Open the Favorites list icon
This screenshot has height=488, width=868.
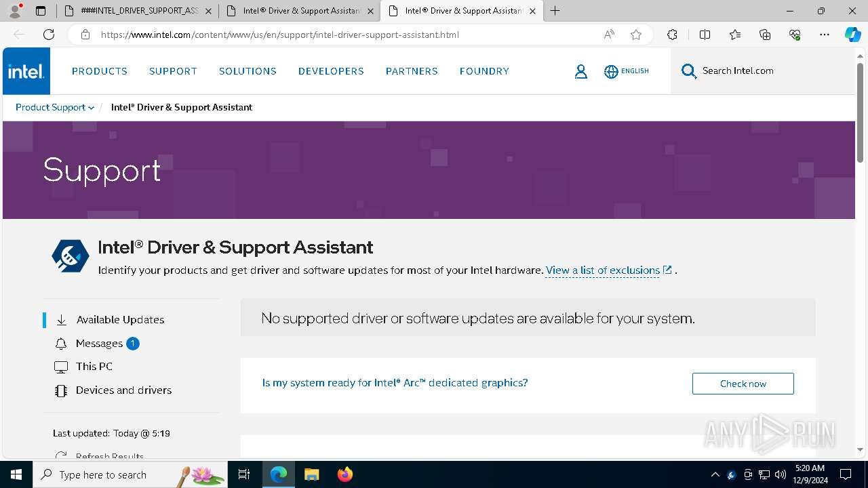[735, 35]
